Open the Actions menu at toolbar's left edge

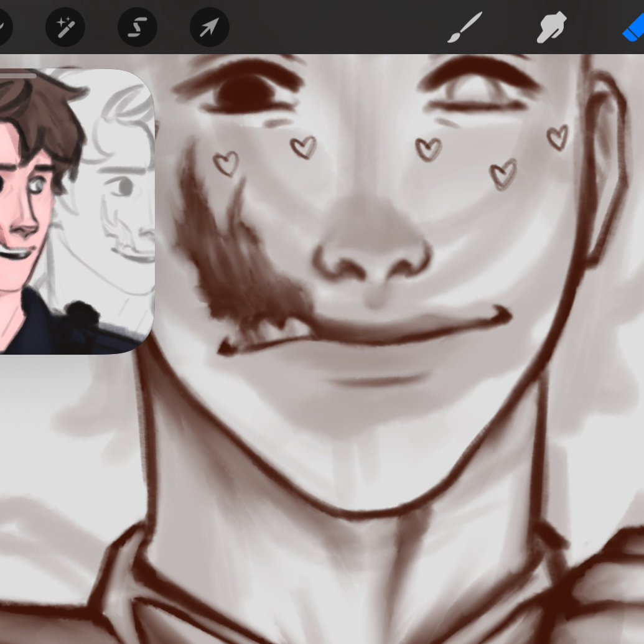pos(3,27)
